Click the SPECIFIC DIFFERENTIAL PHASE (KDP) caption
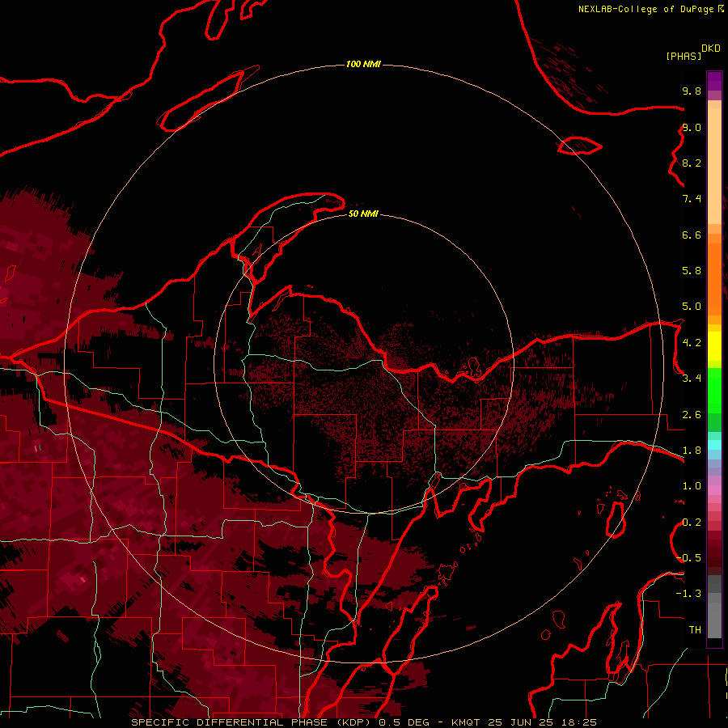Image resolution: width=728 pixels, height=728 pixels. (x=252, y=722)
